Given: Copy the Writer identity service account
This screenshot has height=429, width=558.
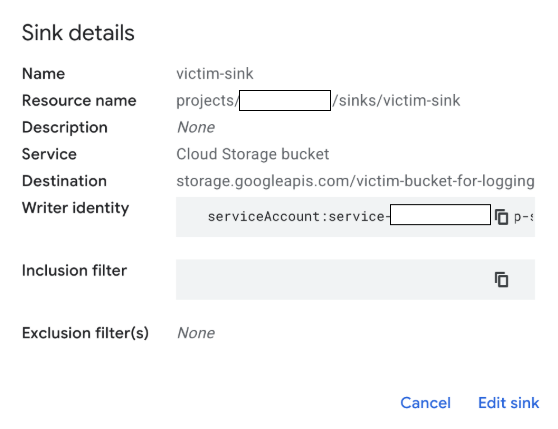Looking at the screenshot, I should [501, 217].
